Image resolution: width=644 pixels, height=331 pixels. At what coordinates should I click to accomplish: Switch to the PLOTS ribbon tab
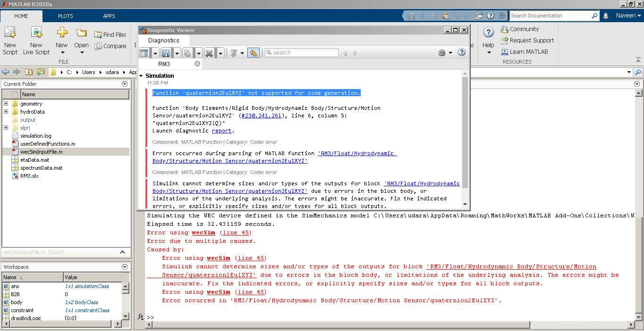coord(65,16)
